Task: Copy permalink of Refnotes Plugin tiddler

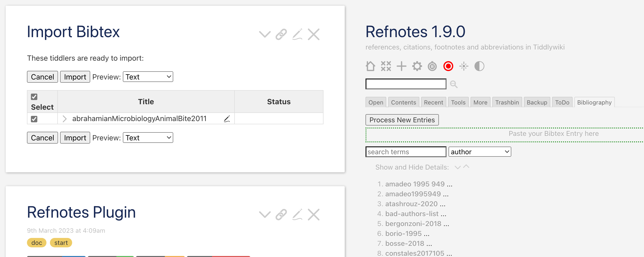Action: click(281, 215)
